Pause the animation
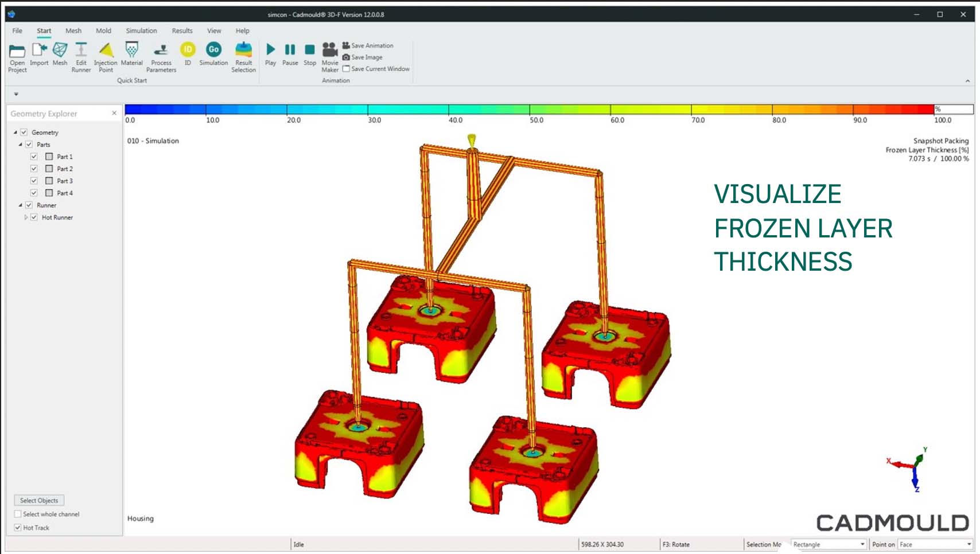This screenshot has width=980, height=554. [290, 50]
